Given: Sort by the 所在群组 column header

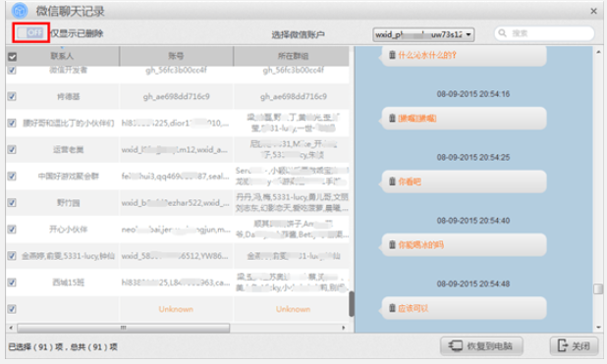Looking at the screenshot, I should click(293, 56).
